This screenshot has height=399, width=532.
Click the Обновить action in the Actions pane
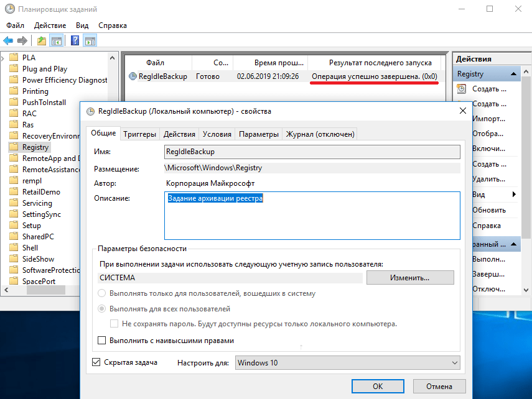[489, 210]
